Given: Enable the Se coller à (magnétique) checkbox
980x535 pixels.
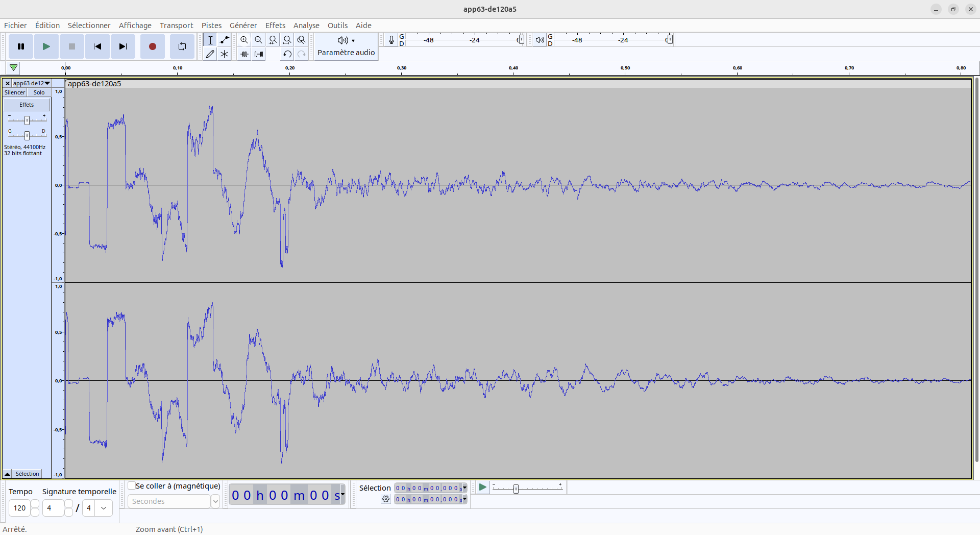Looking at the screenshot, I should (132, 486).
